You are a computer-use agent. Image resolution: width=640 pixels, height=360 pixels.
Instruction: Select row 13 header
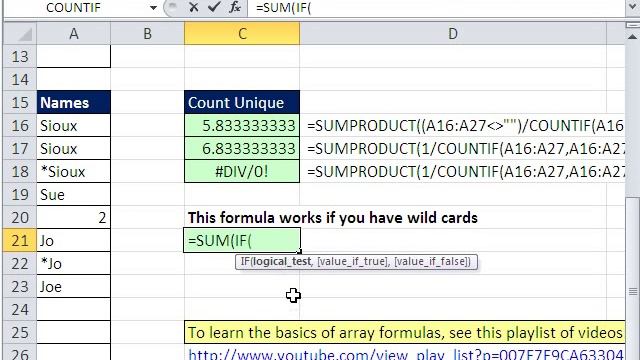click(20, 56)
